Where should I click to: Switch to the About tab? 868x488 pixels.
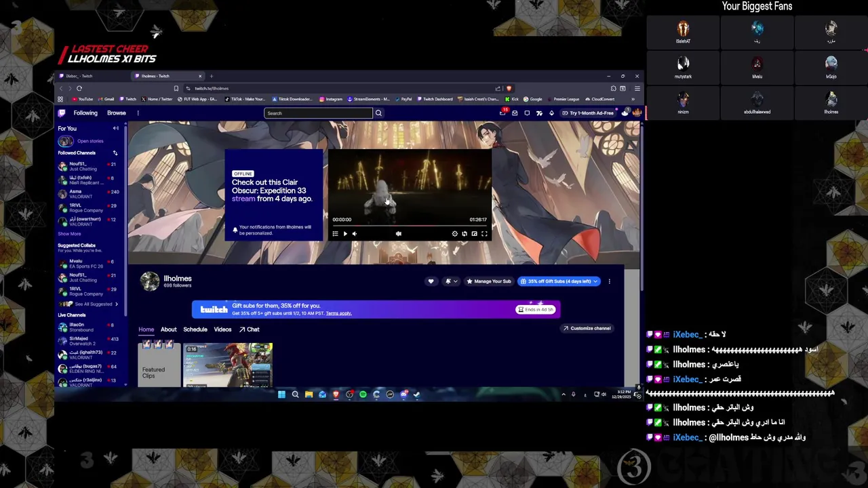pos(168,329)
